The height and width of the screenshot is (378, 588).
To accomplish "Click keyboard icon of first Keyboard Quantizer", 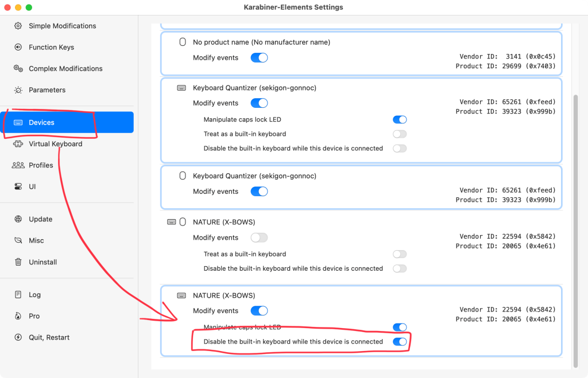I will [181, 88].
